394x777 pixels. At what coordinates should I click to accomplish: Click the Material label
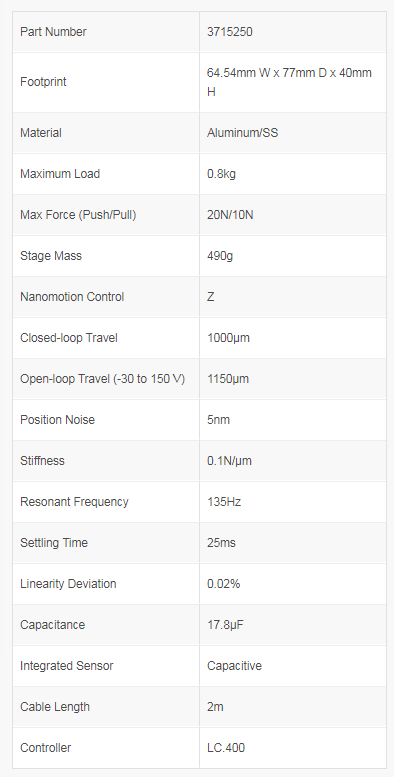[x=41, y=133]
